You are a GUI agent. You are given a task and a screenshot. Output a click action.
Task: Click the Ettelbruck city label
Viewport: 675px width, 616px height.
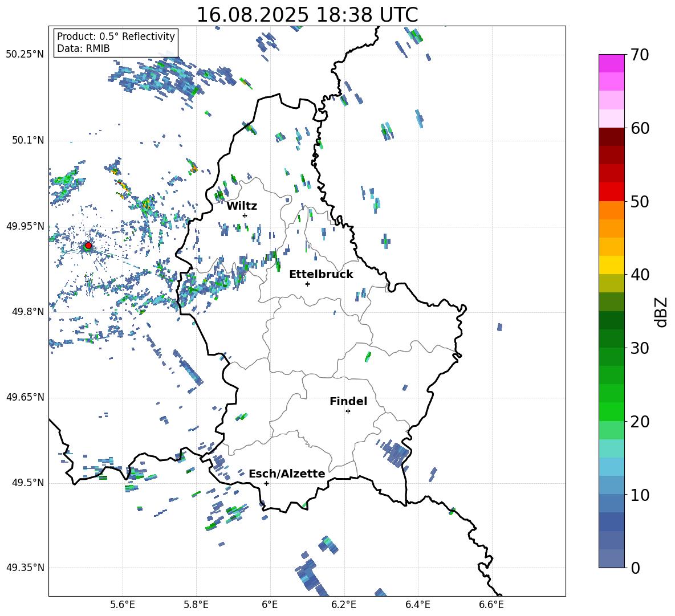321,275
